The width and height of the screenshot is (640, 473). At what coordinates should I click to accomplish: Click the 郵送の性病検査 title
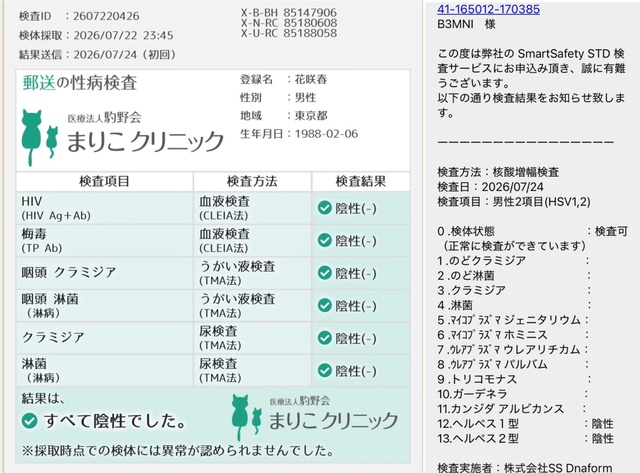(80, 83)
